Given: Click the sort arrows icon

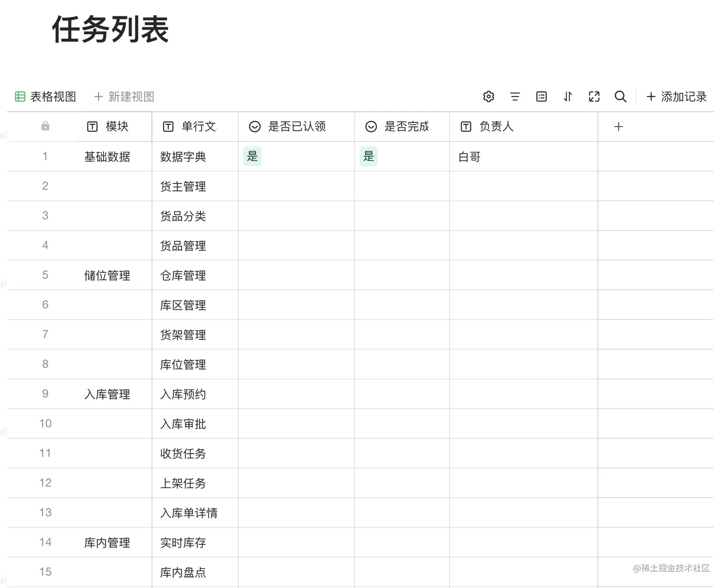Looking at the screenshot, I should pyautogui.click(x=568, y=96).
